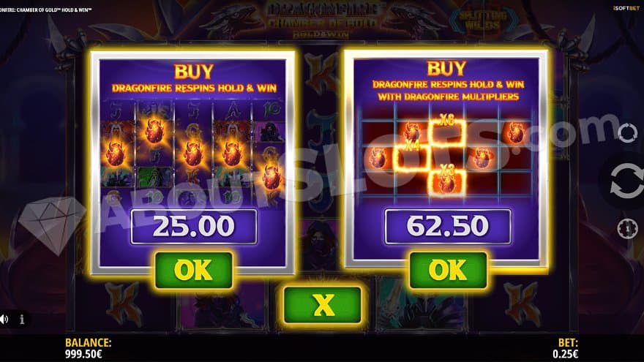The image size is (644, 362).
Task: Click the large spin arrows button
Action: tap(626, 181)
